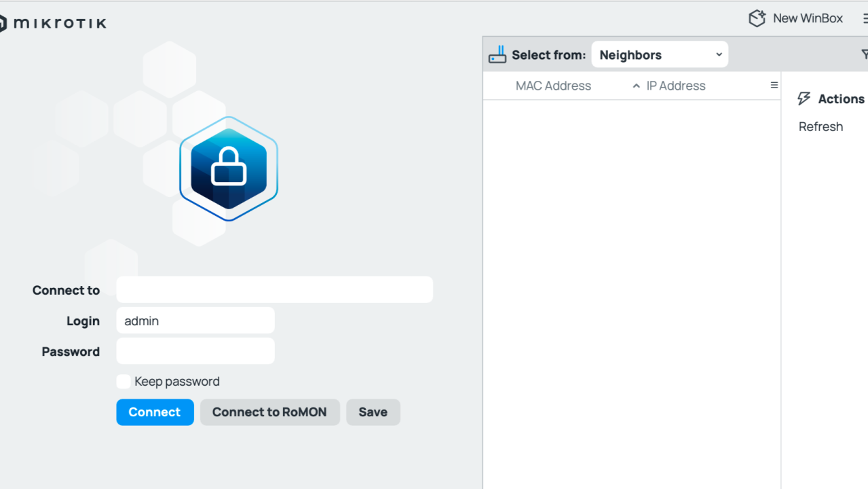The image size is (868, 489).
Task: Click the filter icon right of the Neighbors dropdown
Action: (x=864, y=54)
